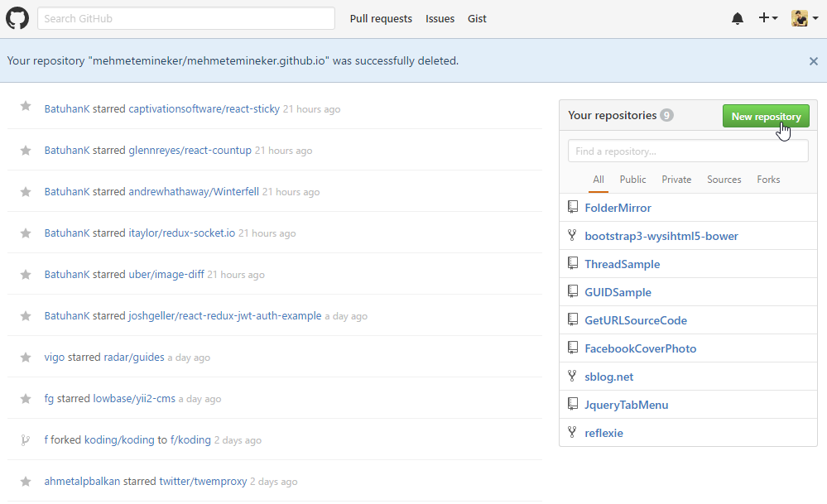The image size is (827, 504).
Task: Click the repo icon beside JqueryTabMenu
Action: pos(573,404)
